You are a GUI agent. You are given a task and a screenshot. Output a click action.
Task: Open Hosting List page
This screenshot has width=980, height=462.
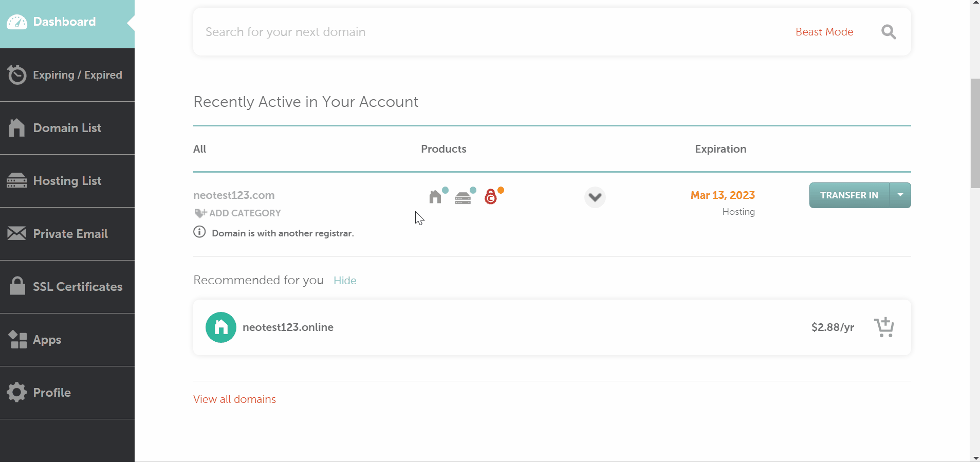[x=67, y=181]
